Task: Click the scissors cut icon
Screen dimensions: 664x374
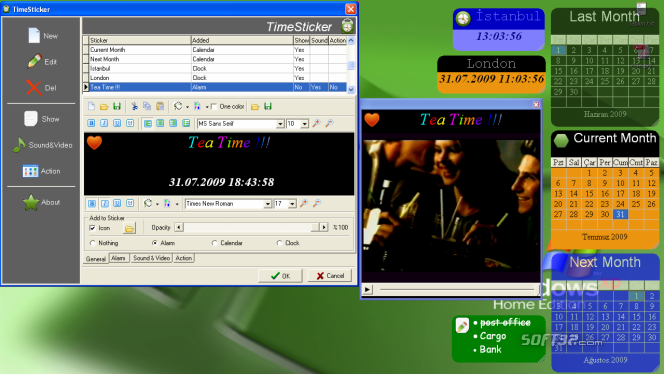Action: [134, 106]
